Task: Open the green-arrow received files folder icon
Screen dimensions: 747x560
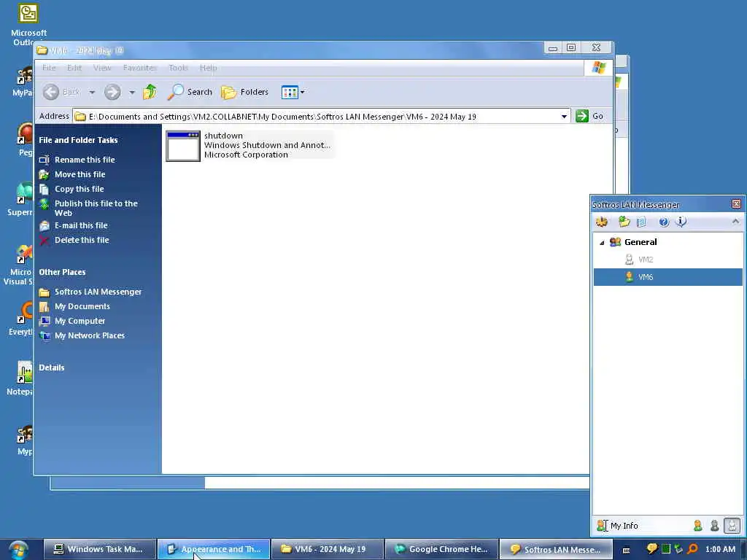Action: click(x=624, y=222)
